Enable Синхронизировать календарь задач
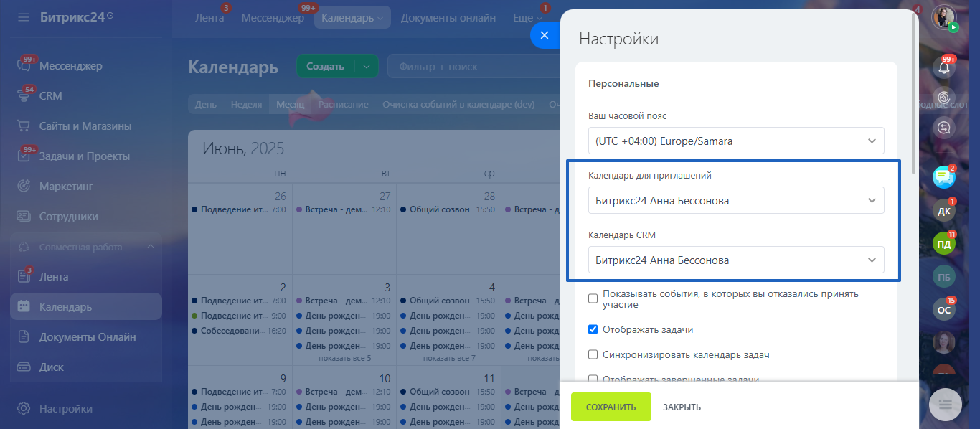The image size is (980, 429). 593,354
